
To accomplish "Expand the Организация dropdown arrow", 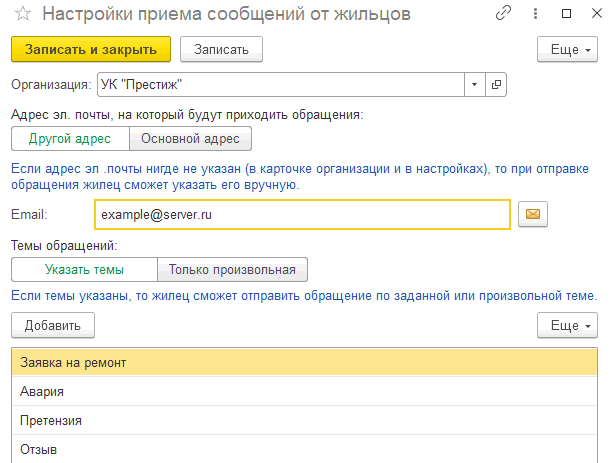I will [475, 84].
